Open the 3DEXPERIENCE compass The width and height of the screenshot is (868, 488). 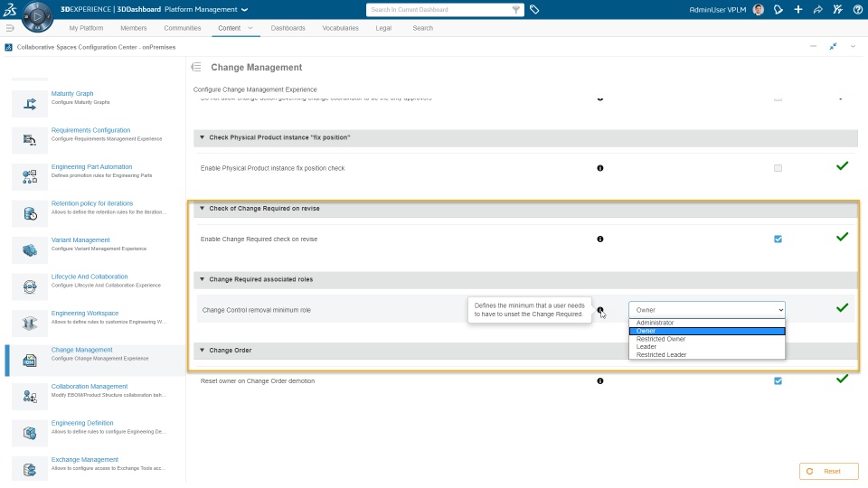point(37,16)
